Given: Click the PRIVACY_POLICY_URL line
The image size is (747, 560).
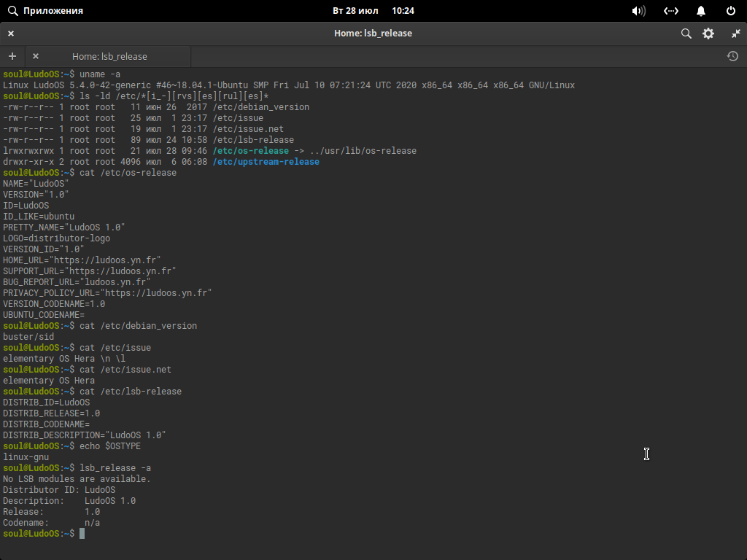Looking at the screenshot, I should pyautogui.click(x=107, y=293).
